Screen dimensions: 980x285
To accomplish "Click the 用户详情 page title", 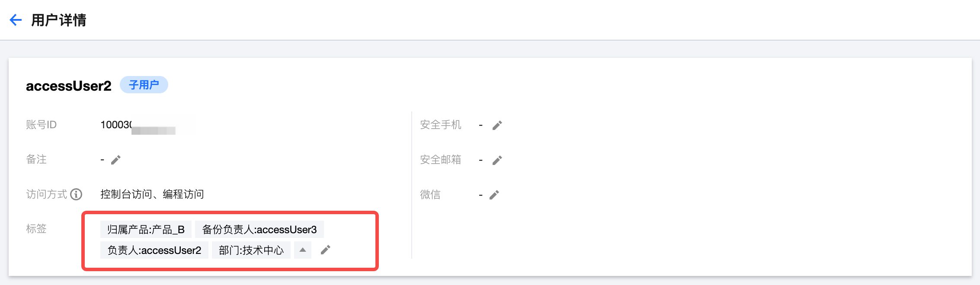I will click(x=59, y=20).
